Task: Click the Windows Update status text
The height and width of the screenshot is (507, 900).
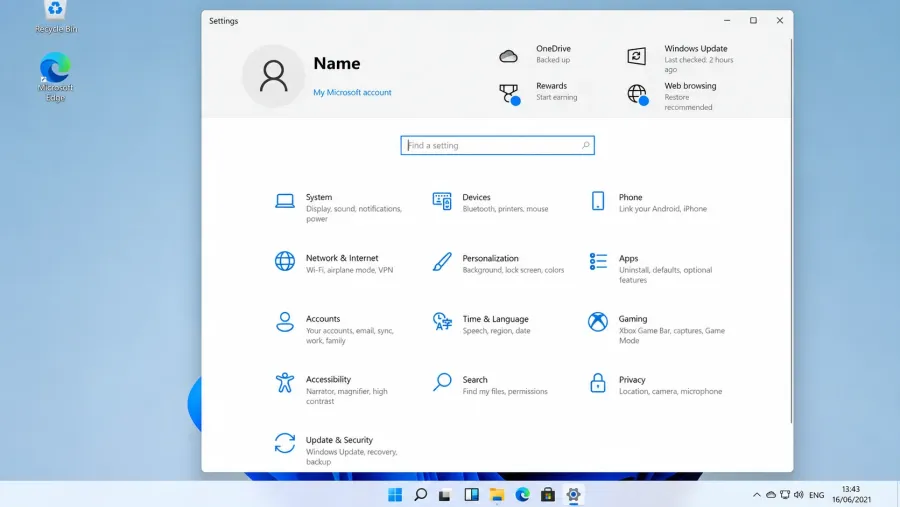Action: [x=699, y=64]
